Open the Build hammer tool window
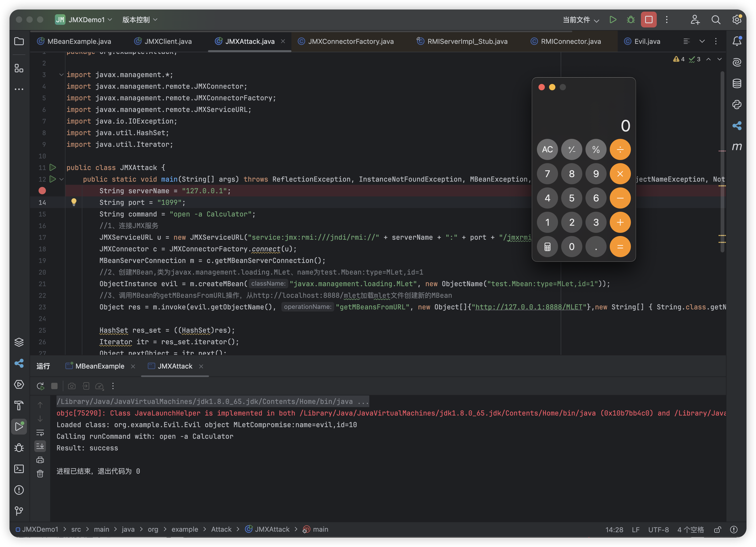 (x=19, y=406)
